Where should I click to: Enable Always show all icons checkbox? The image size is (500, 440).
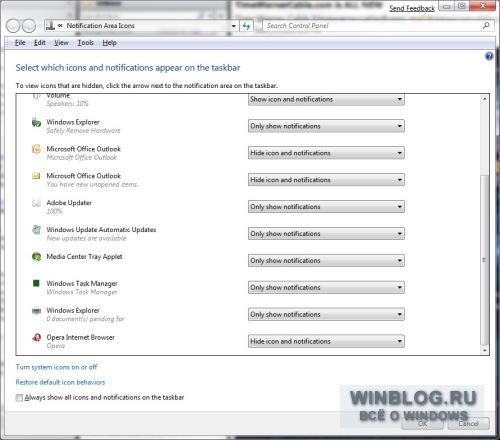pyautogui.click(x=19, y=397)
